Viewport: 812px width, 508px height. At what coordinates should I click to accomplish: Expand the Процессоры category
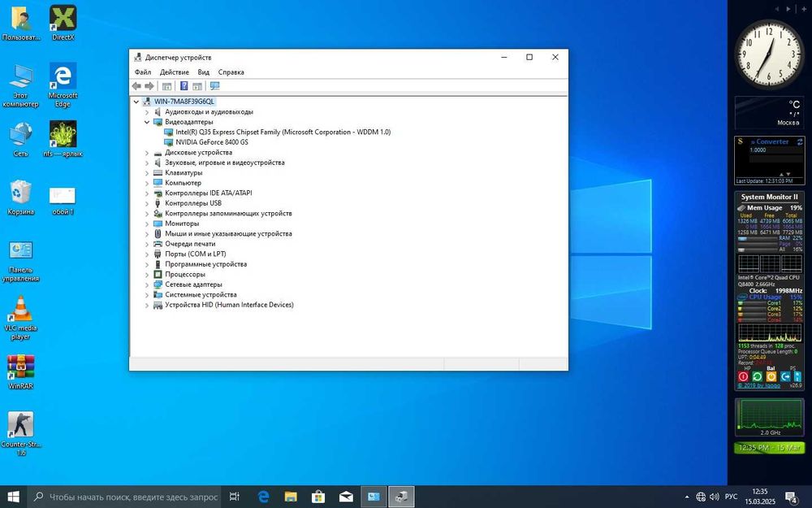(147, 275)
